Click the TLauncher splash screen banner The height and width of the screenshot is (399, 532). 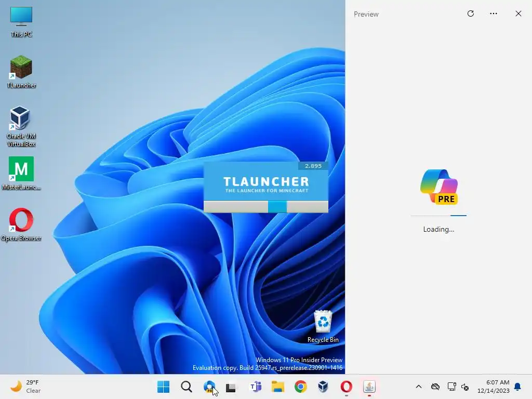point(265,181)
